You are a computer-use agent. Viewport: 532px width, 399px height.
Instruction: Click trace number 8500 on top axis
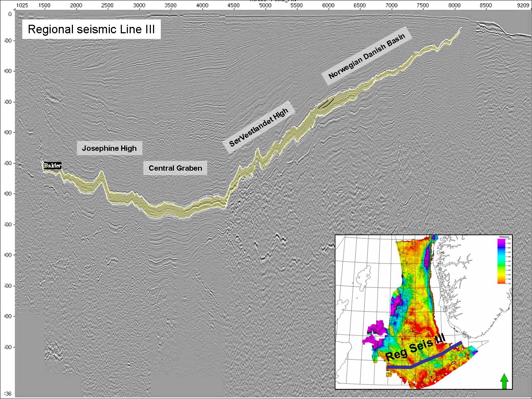point(486,6)
